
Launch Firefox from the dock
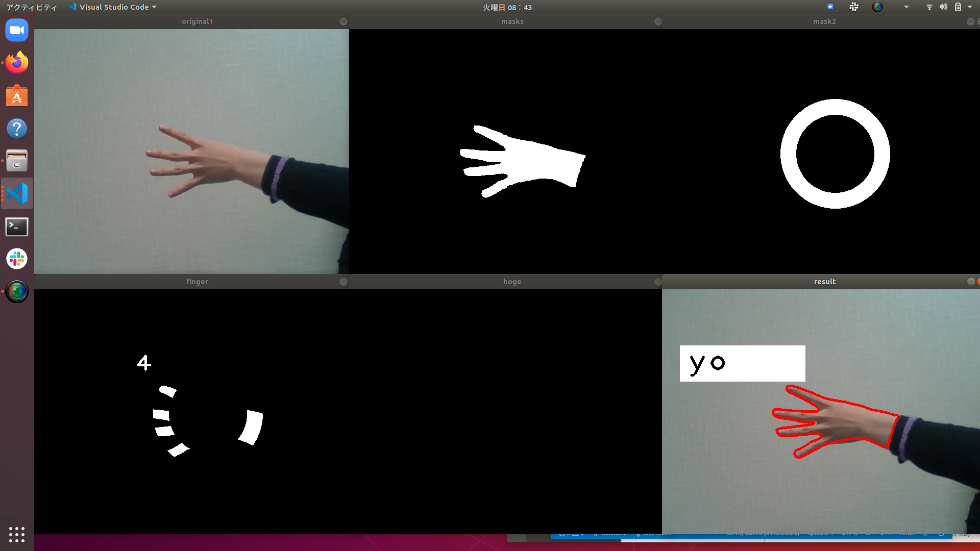[17, 63]
